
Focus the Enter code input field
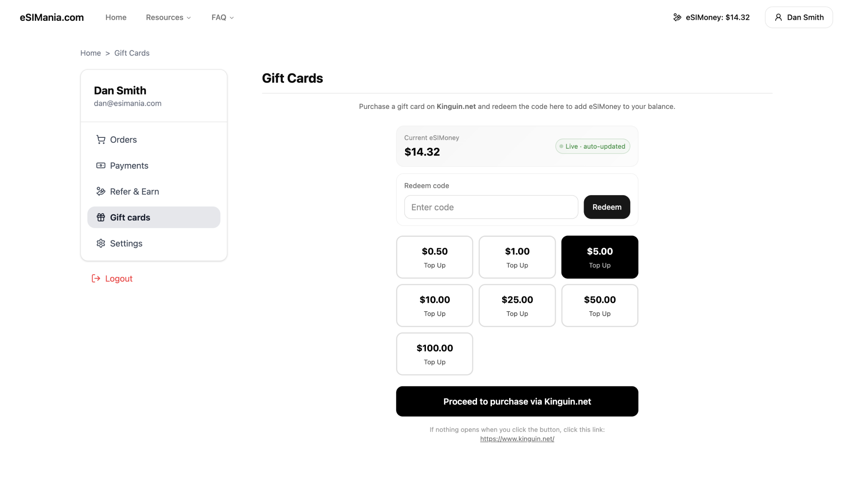coord(491,207)
